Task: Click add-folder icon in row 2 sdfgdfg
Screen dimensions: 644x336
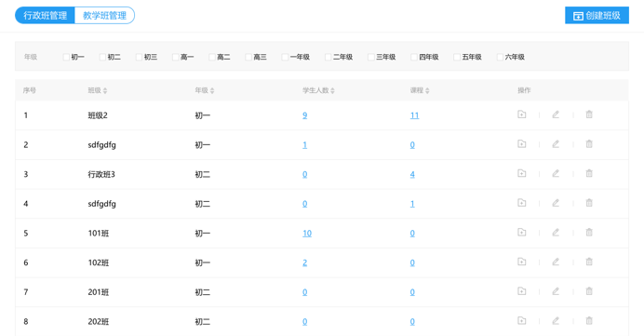Action: [521, 143]
